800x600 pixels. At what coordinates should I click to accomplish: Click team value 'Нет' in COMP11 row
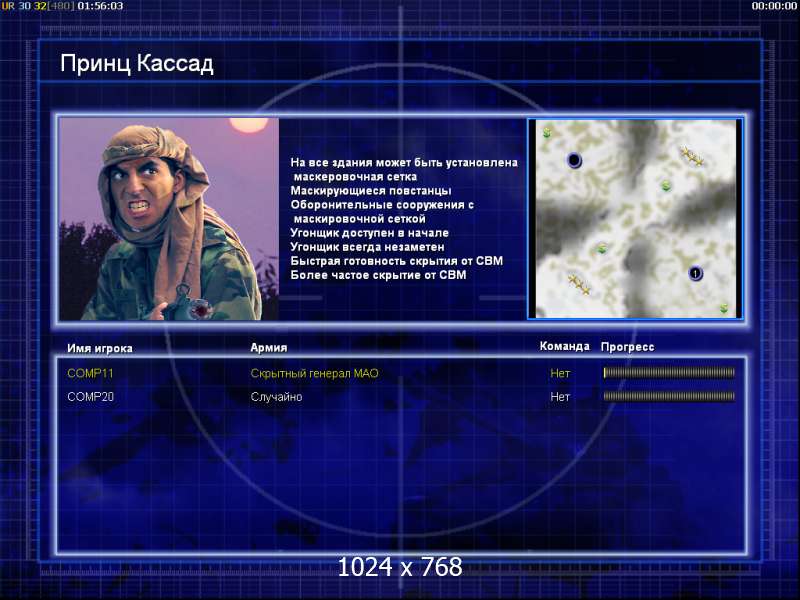click(x=560, y=373)
